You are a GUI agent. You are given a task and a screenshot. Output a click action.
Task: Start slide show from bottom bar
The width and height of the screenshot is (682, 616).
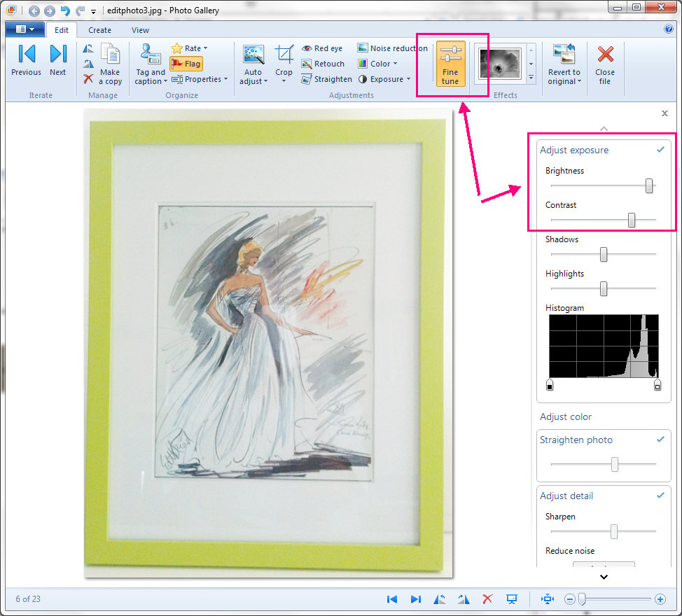point(511,599)
